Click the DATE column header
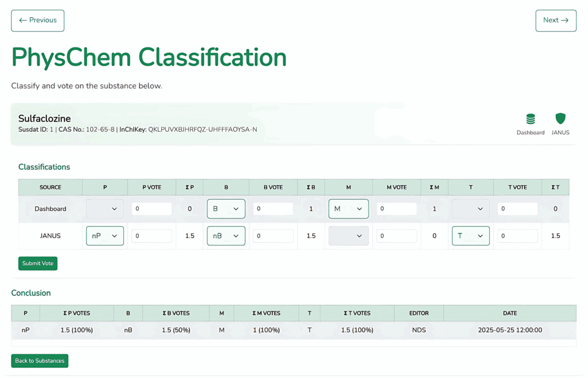This screenshot has width=588, height=378. (x=510, y=313)
